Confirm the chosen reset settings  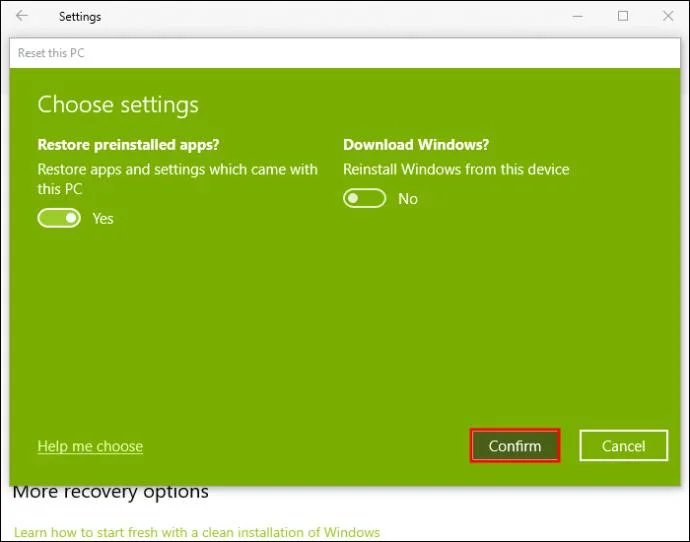click(515, 446)
